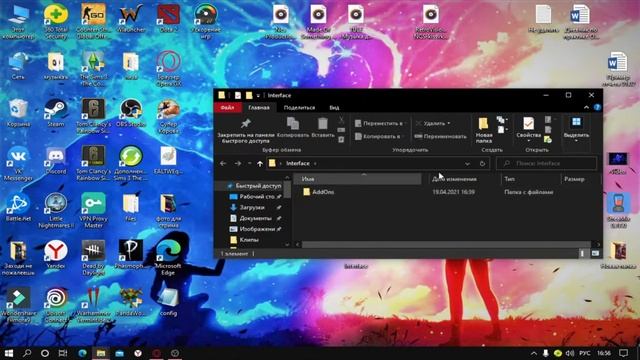The image size is (640, 360).
Task: Switch to large icons view in status bar
Action: coord(595,253)
